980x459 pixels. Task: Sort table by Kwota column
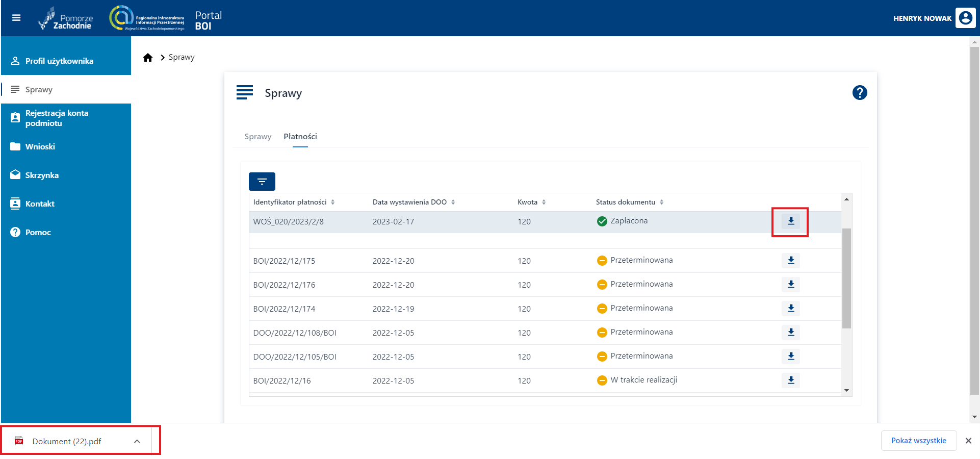tap(544, 202)
